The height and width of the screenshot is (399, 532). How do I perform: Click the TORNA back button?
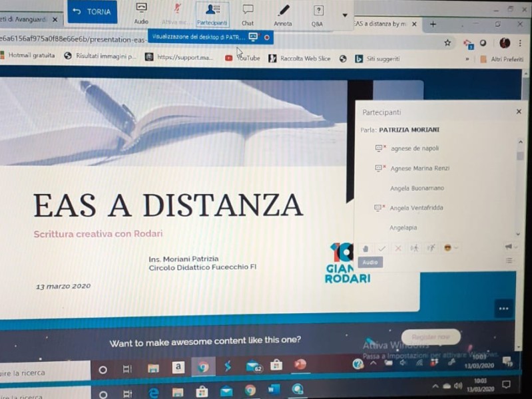(93, 12)
